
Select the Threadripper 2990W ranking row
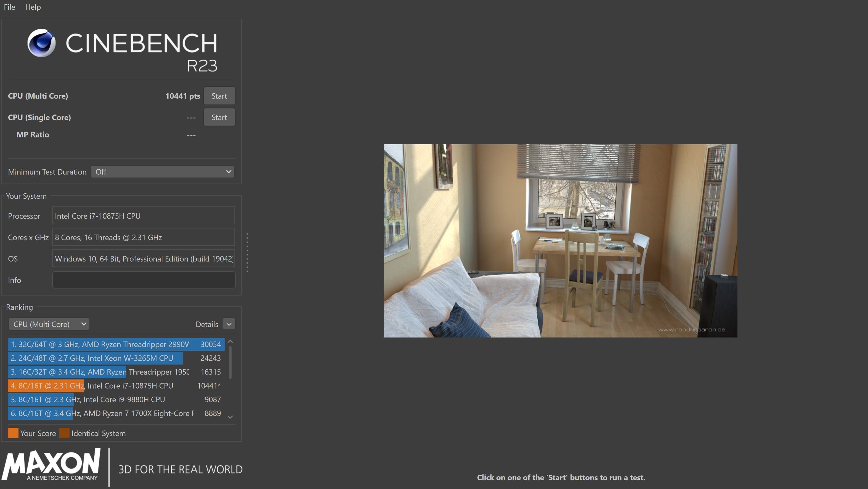[x=116, y=344]
